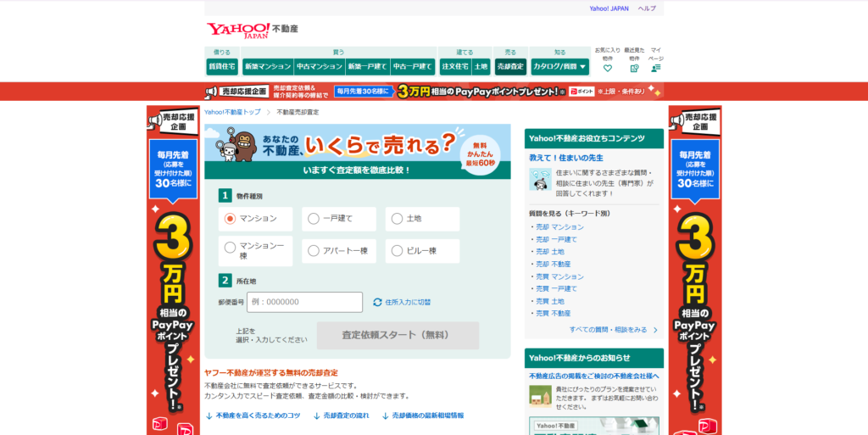Click the postal code input field
Viewport: 868px width, 435px height.
(304, 302)
